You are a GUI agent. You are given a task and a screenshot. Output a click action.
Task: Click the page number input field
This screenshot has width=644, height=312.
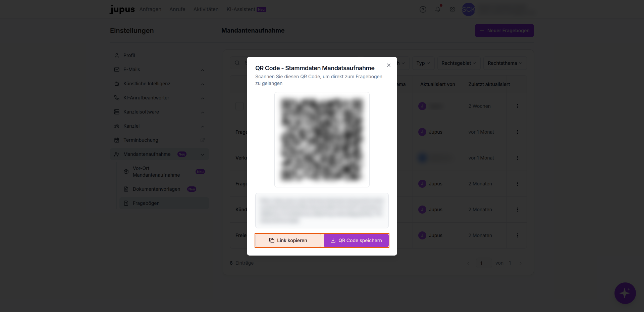(x=484, y=263)
